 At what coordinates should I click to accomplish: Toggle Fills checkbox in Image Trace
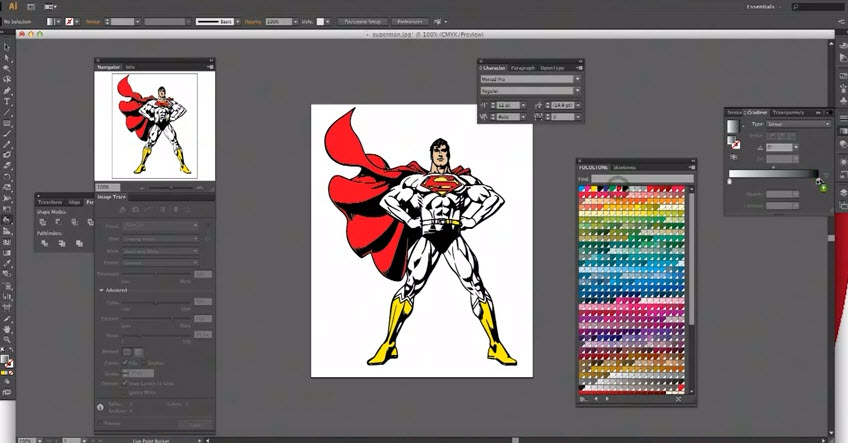(x=125, y=362)
